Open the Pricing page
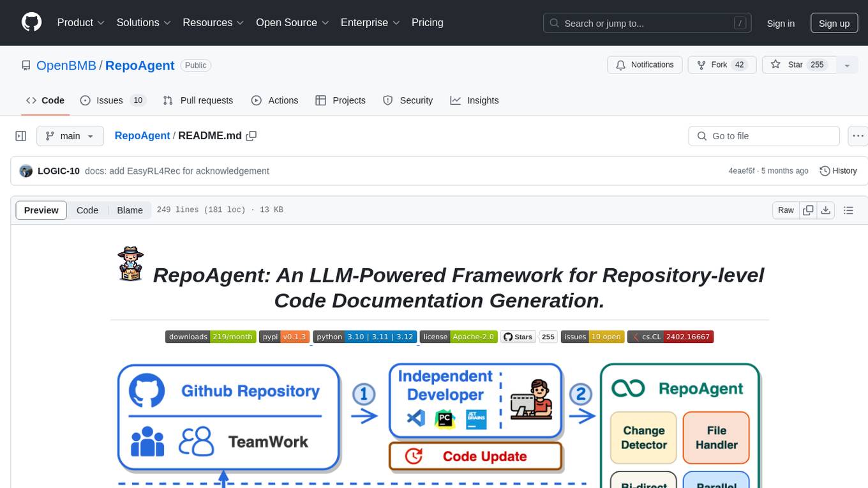 click(x=428, y=22)
